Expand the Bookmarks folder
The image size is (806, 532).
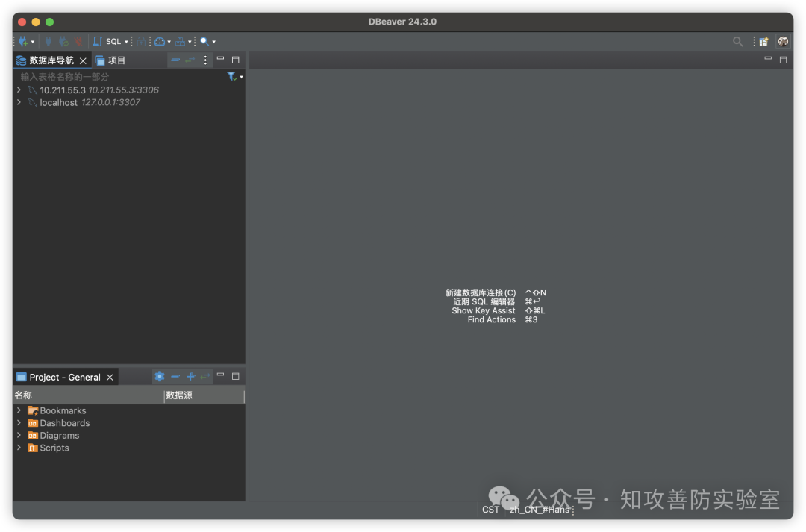19,410
